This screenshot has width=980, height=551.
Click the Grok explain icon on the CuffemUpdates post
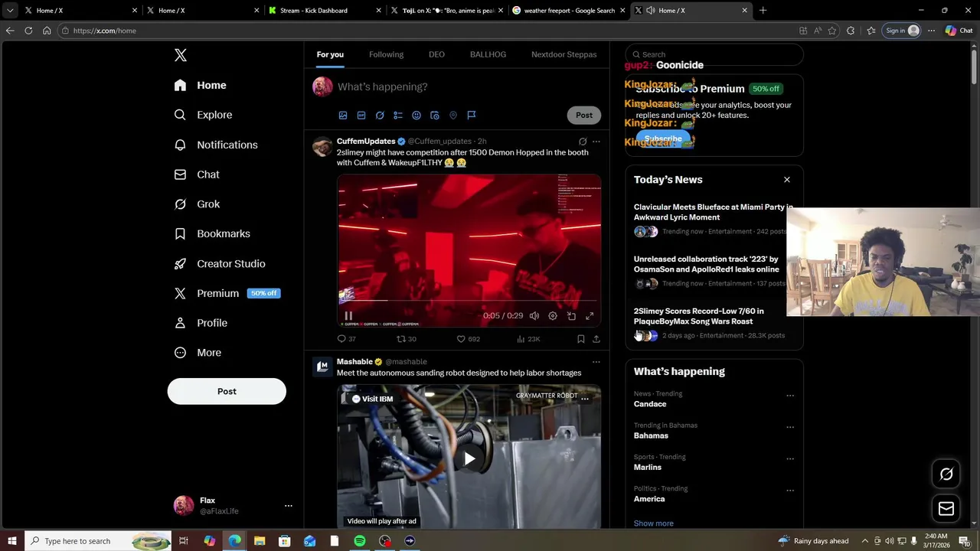point(583,142)
